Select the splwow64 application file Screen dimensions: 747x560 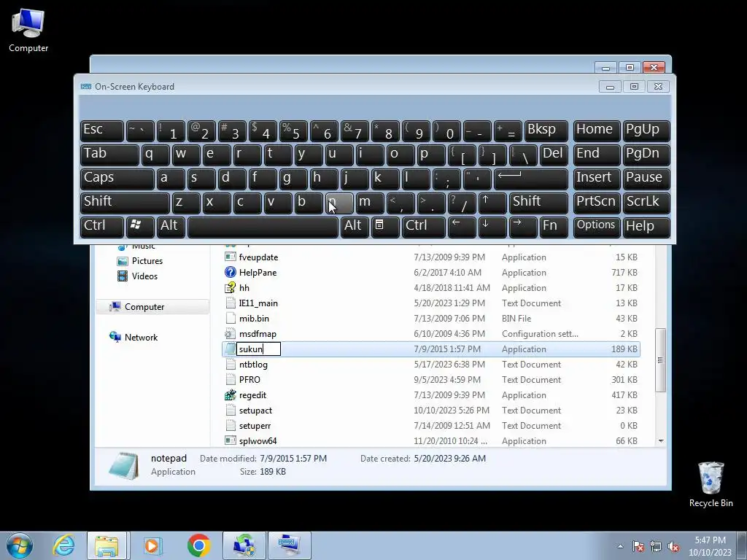tap(258, 441)
